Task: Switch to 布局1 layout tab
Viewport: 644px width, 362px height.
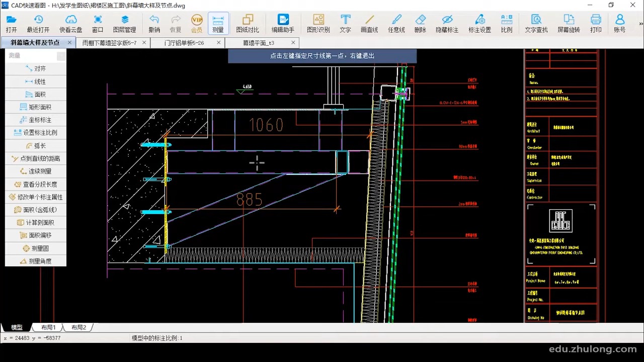Action: click(x=48, y=327)
